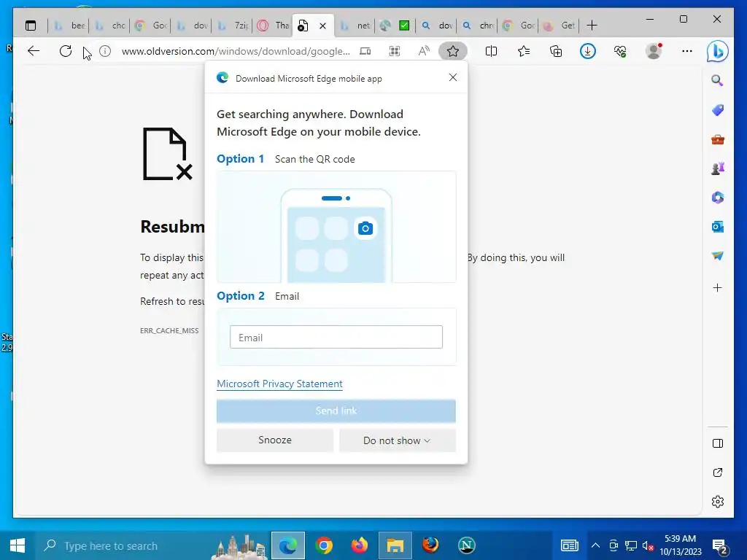Open Browser essentials heart icon
This screenshot has height=560, width=747.
[620, 51]
